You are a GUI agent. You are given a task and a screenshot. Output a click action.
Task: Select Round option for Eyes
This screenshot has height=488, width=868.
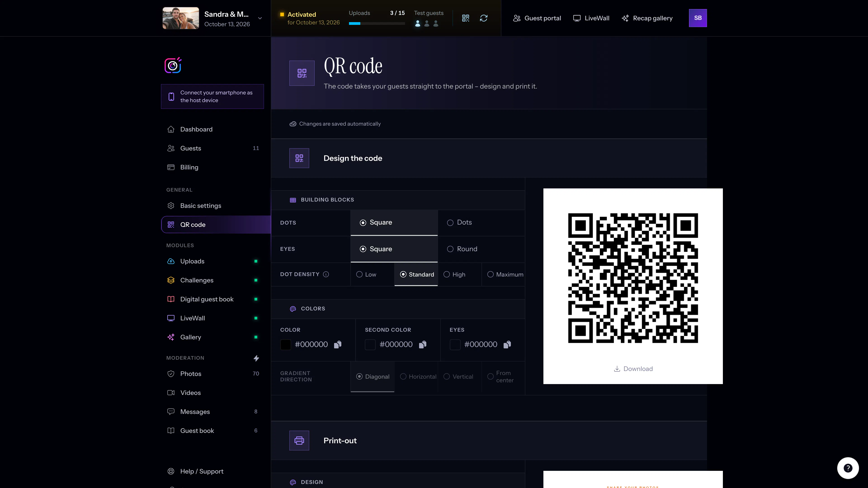pyautogui.click(x=481, y=249)
